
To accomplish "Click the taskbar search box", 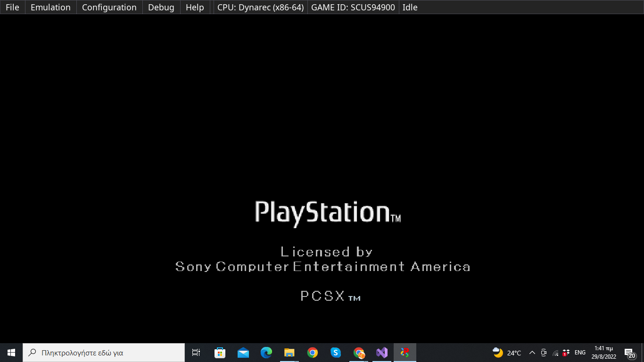I will tap(104, 353).
